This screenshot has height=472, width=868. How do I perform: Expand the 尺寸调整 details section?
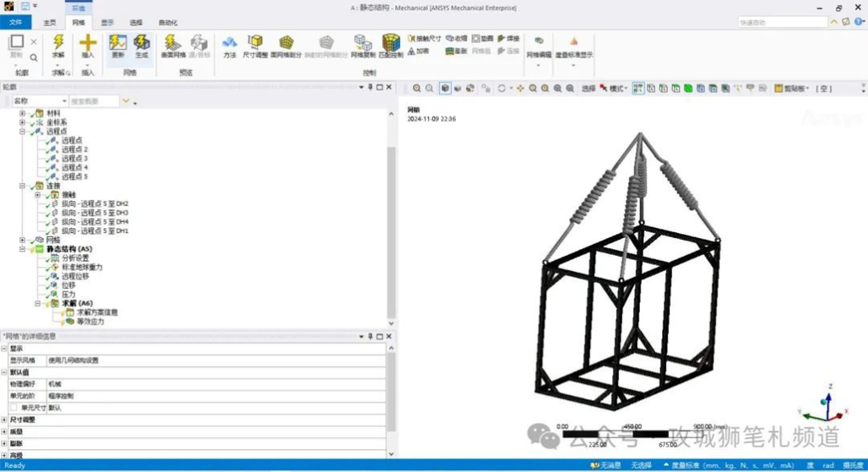[4, 419]
